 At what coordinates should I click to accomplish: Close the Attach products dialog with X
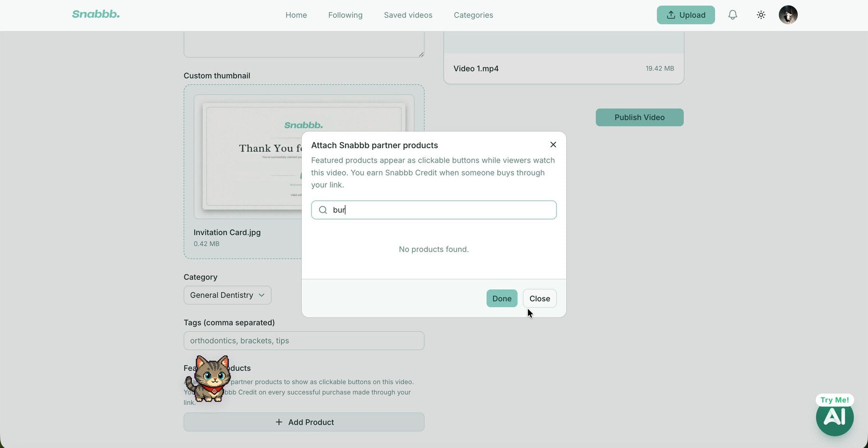point(553,145)
